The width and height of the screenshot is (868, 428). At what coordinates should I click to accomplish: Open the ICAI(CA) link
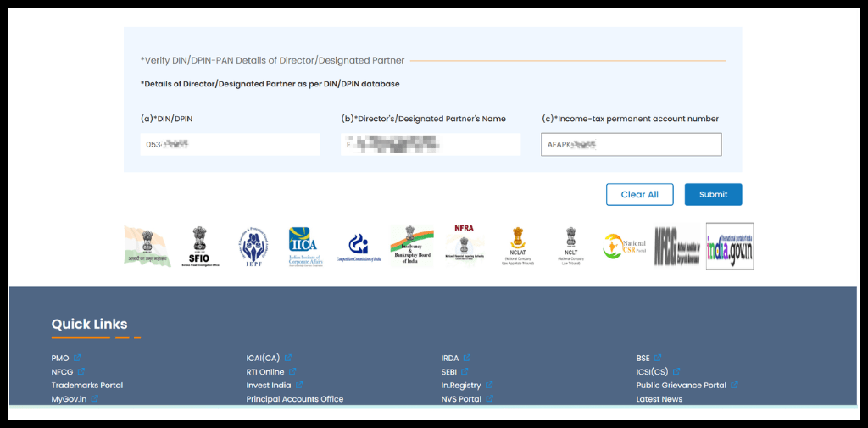(x=264, y=359)
